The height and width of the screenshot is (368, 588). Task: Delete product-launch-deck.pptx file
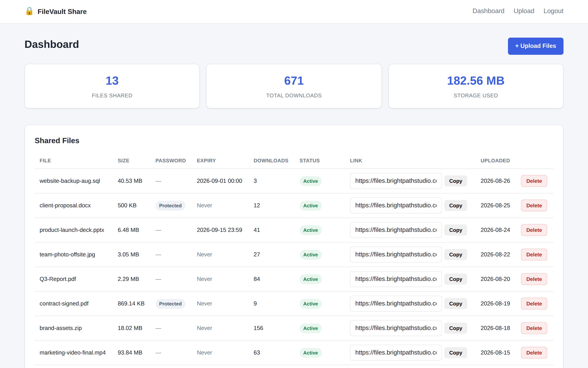tap(534, 230)
